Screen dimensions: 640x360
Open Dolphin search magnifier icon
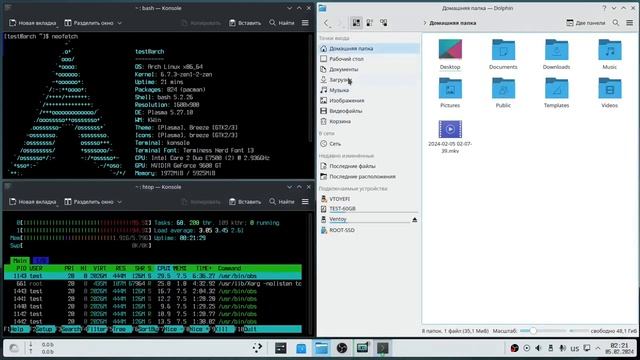coord(616,23)
